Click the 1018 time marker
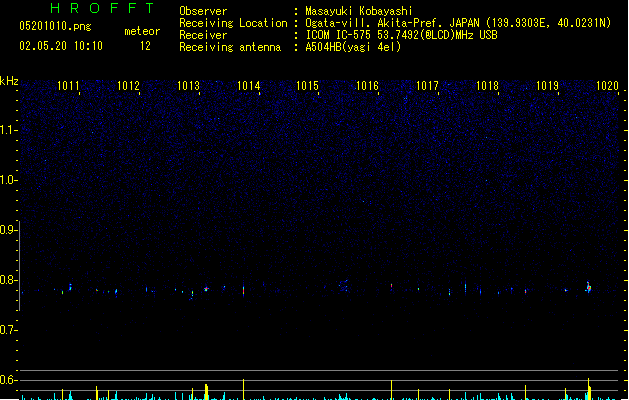The image size is (629, 400). [487, 86]
